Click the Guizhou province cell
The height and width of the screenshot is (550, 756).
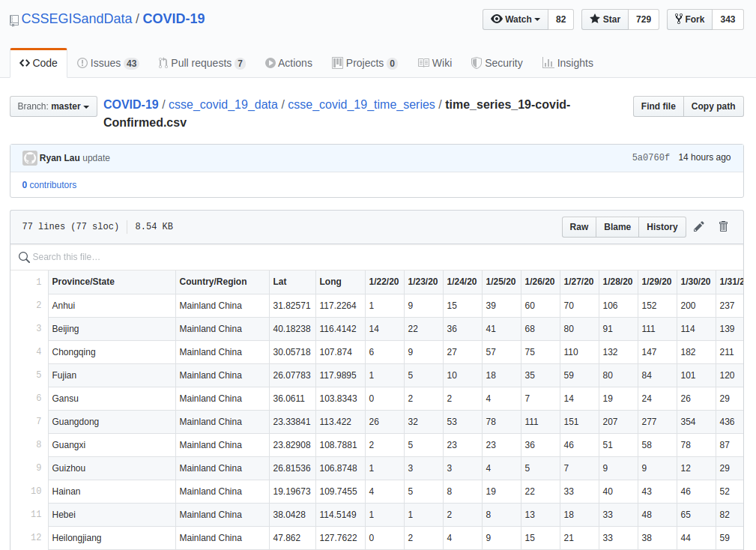112,468
